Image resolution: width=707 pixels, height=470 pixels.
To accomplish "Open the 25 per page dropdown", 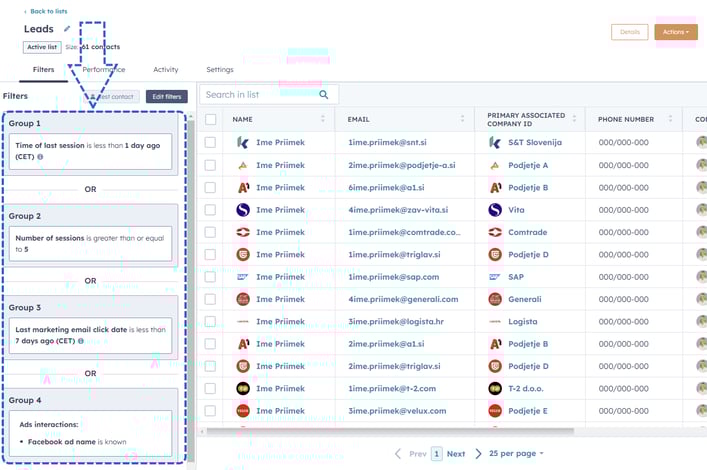I will pyautogui.click(x=516, y=453).
